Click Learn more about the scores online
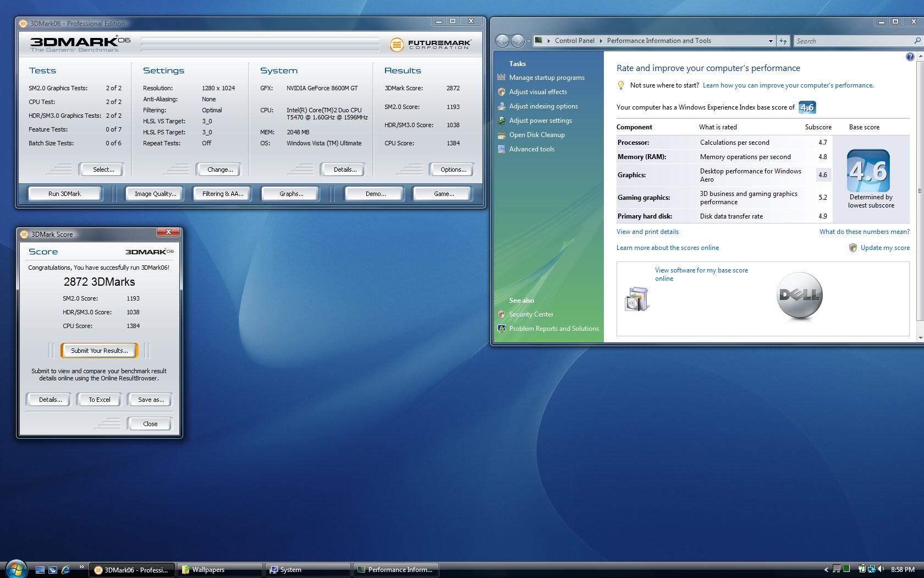The image size is (924, 578). [x=667, y=248]
